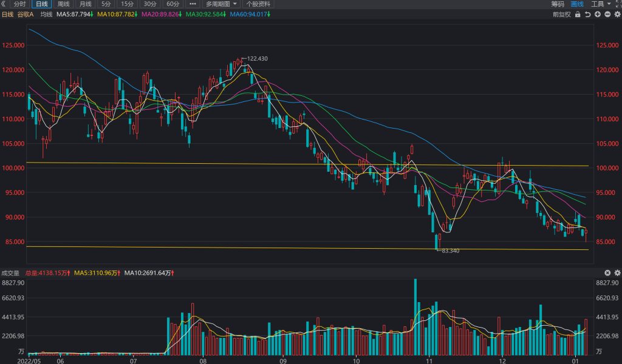Click the lock icon beside 前复权
Image resolution: width=622 pixels, height=364 pixels.
click(x=578, y=15)
